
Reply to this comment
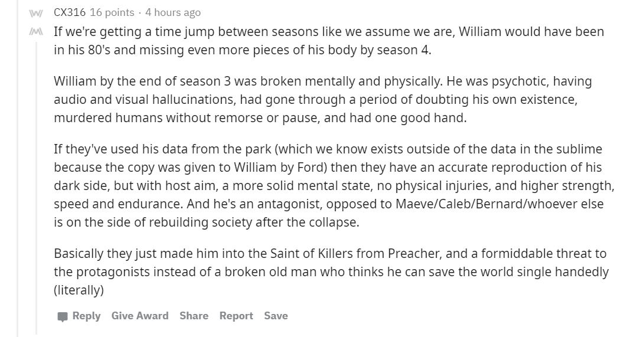[x=86, y=316]
